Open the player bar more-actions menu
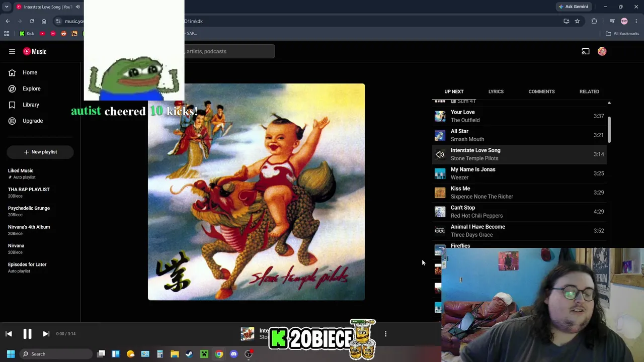 (x=385, y=334)
